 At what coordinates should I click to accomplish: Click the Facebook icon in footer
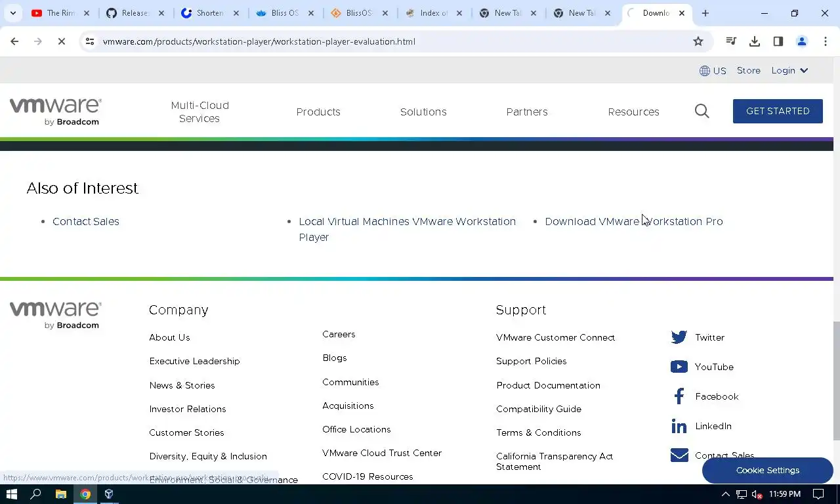pos(679,396)
